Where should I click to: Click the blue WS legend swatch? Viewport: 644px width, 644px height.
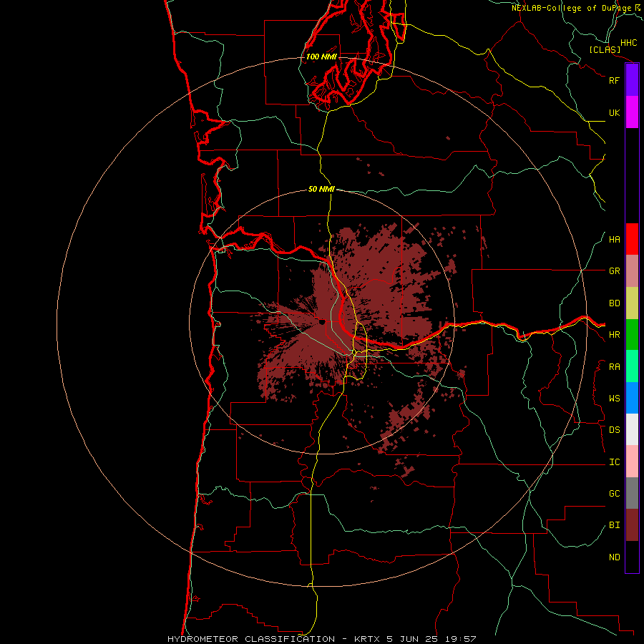point(632,398)
